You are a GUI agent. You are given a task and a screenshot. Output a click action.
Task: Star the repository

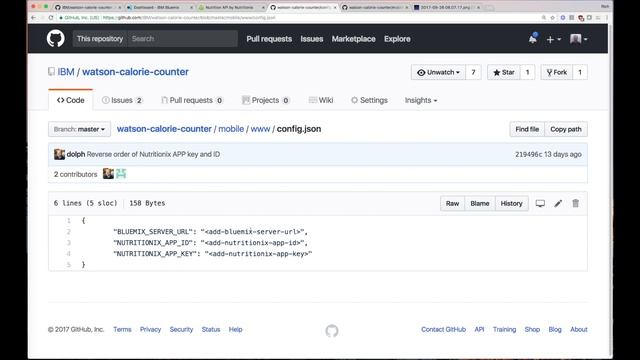[x=504, y=72]
